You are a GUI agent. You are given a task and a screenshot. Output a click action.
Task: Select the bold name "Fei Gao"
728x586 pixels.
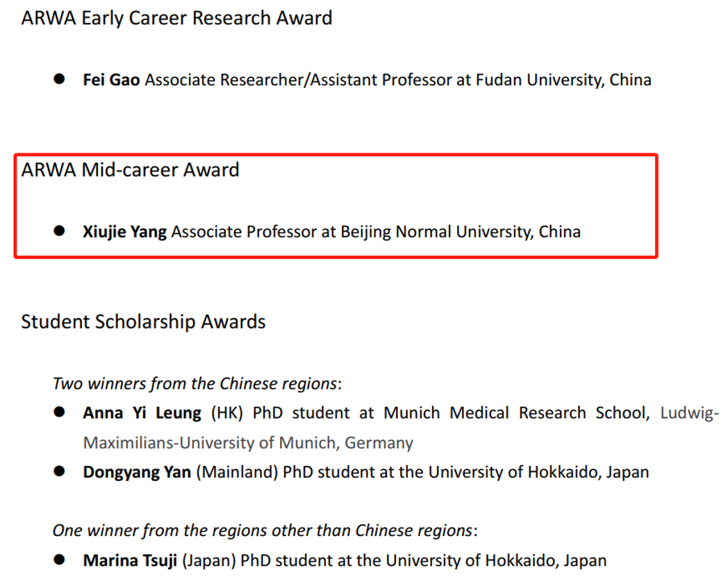click(111, 80)
